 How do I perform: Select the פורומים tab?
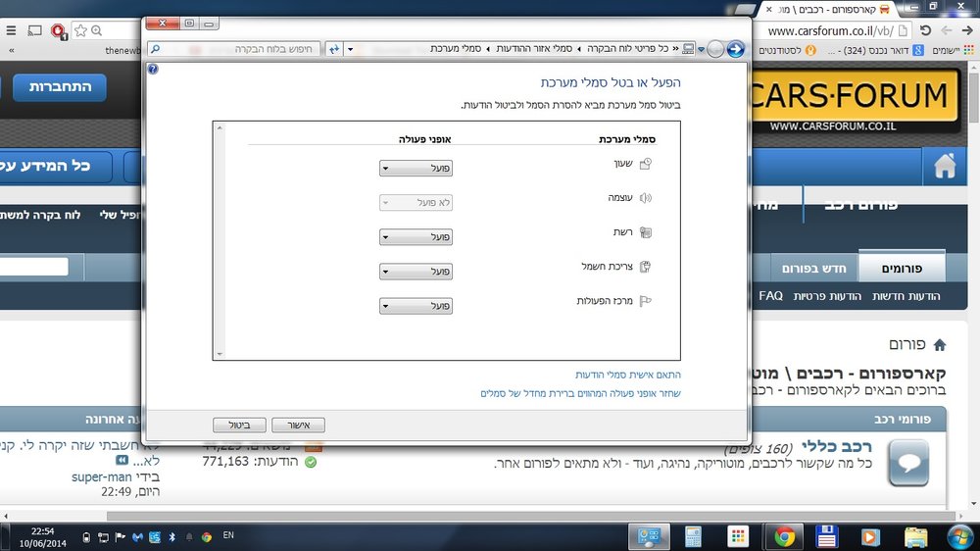902,268
